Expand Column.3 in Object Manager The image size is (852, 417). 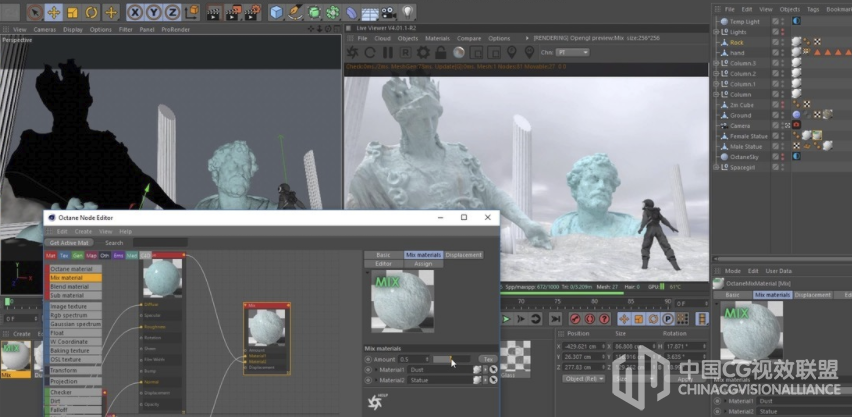coord(716,63)
